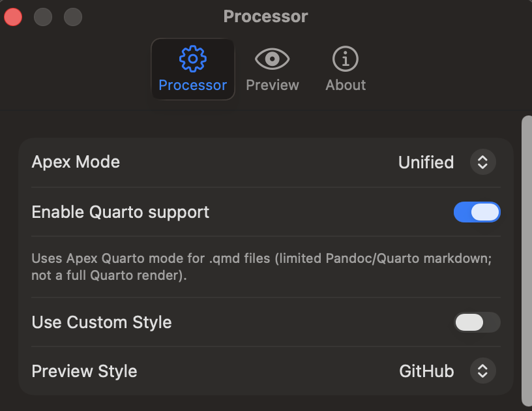Click the Preview eye icon
The width and height of the screenshot is (532, 411).
point(272,59)
